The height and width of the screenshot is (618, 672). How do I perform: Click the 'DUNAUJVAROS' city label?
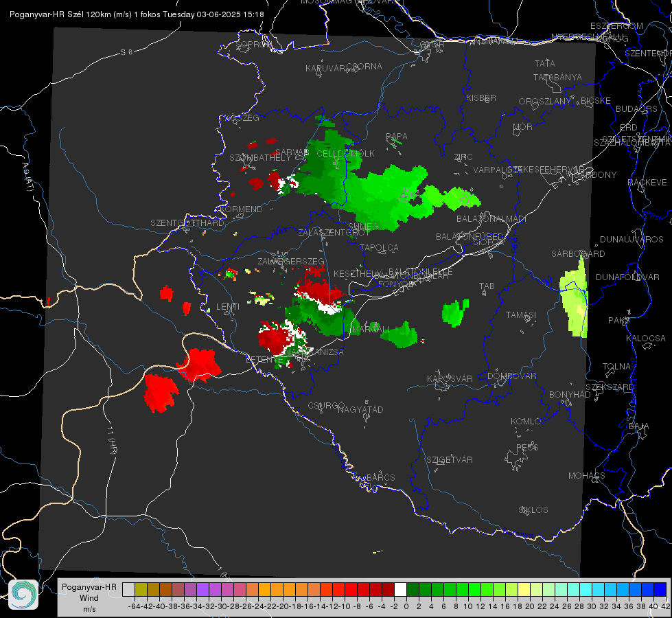(632, 240)
